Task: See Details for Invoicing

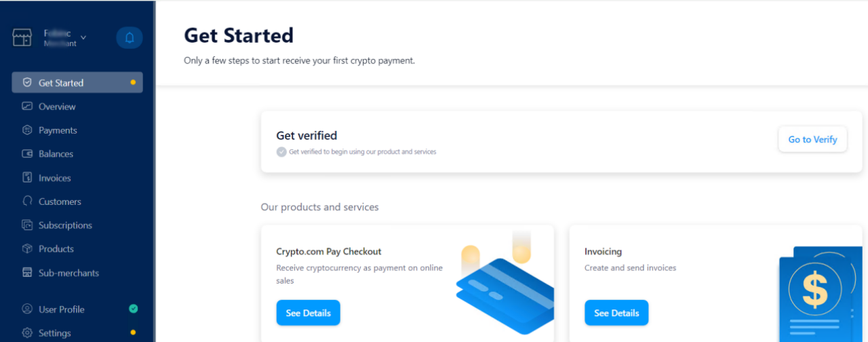Action: tap(616, 313)
